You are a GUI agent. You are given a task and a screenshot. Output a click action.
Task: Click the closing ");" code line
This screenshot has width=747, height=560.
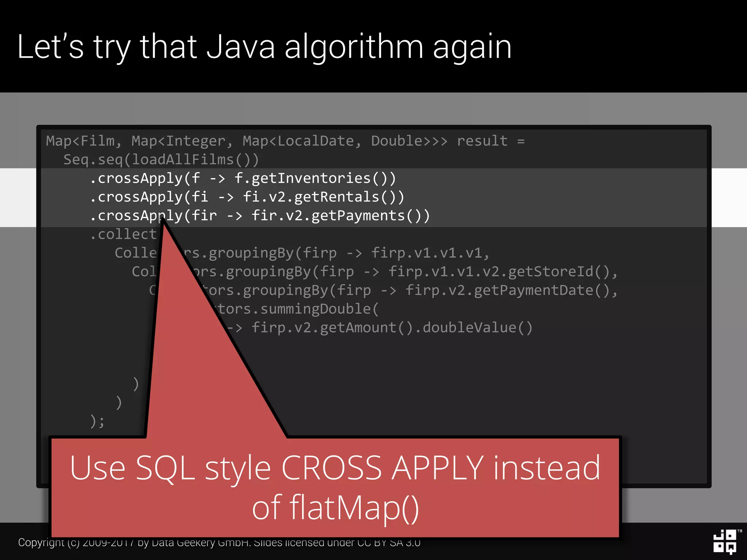[97, 421]
